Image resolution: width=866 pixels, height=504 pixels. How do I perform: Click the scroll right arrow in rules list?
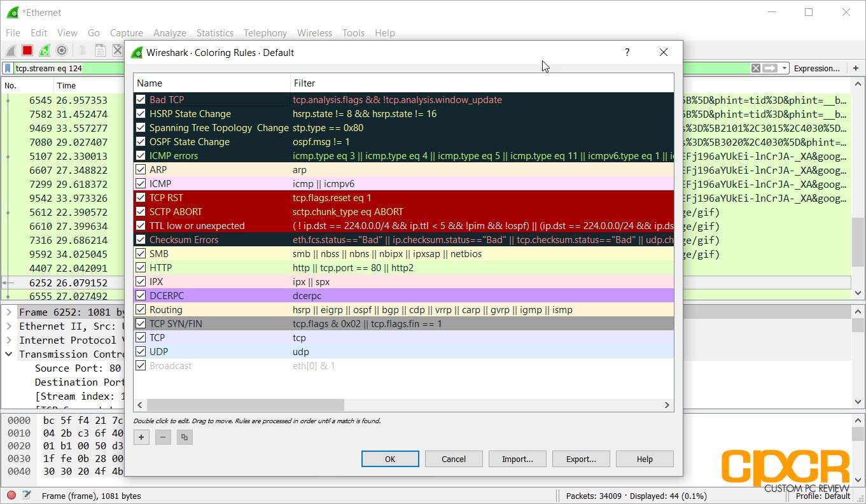coord(667,405)
